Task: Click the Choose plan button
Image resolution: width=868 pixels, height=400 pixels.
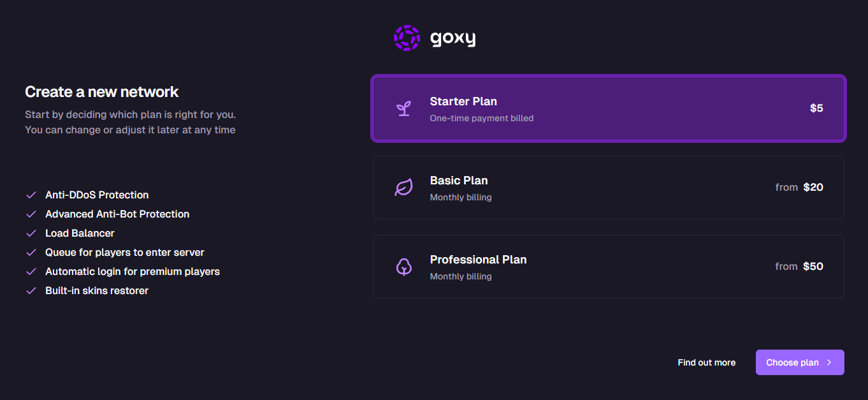Action: tap(800, 362)
